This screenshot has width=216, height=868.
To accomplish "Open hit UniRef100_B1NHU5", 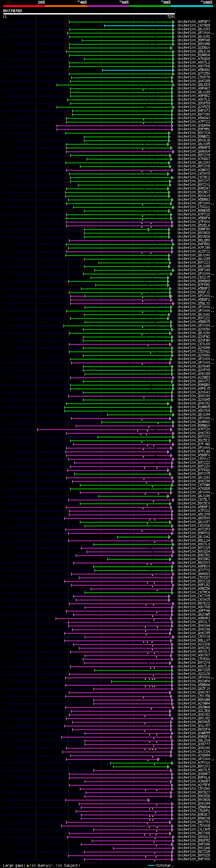I will pyautogui.click(x=194, y=407).
